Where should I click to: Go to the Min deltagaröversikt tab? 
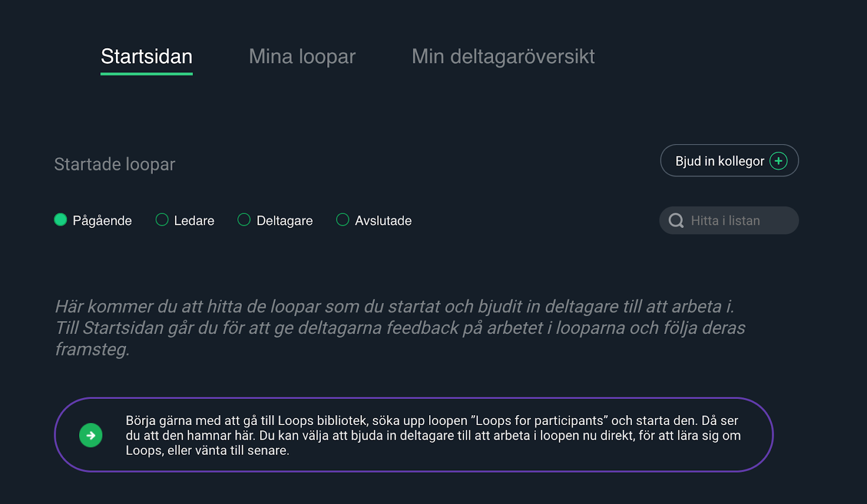pyautogui.click(x=503, y=56)
